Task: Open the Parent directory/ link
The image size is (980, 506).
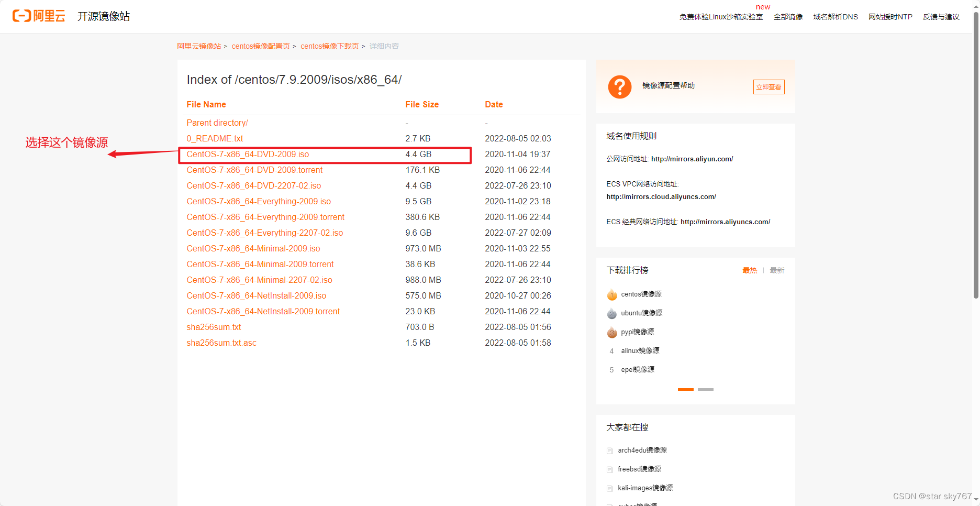Action: click(x=217, y=123)
